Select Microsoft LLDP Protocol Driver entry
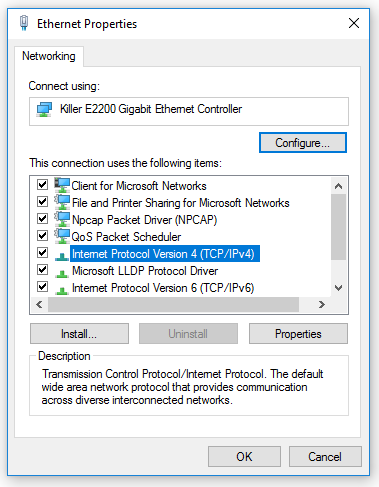This screenshot has height=487, width=379. pyautogui.click(x=145, y=271)
